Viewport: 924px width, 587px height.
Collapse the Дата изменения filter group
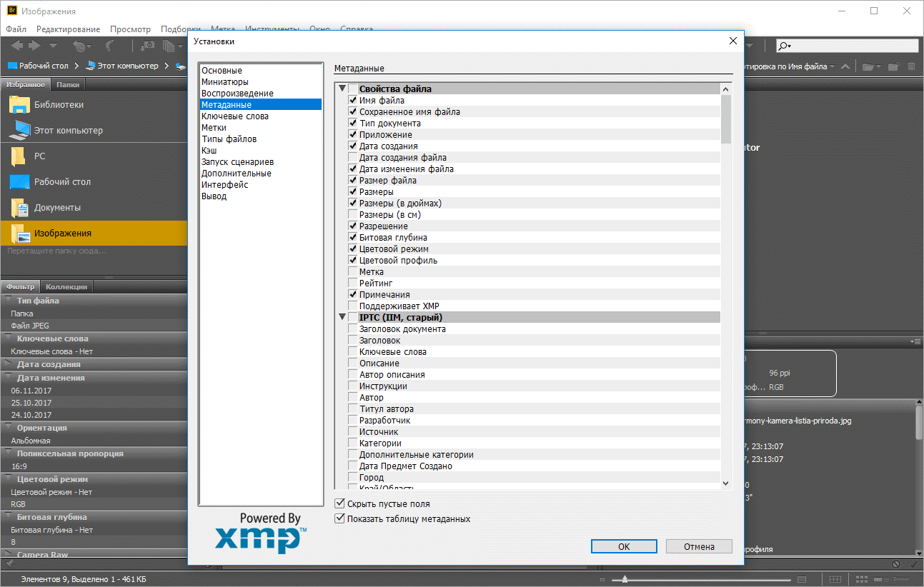(8, 378)
